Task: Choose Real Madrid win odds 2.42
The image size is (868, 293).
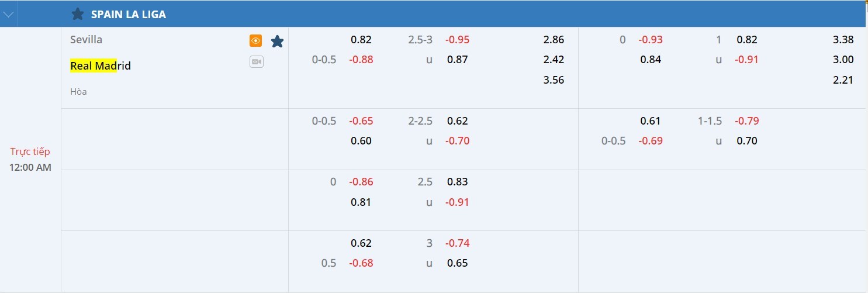Action: pos(553,59)
